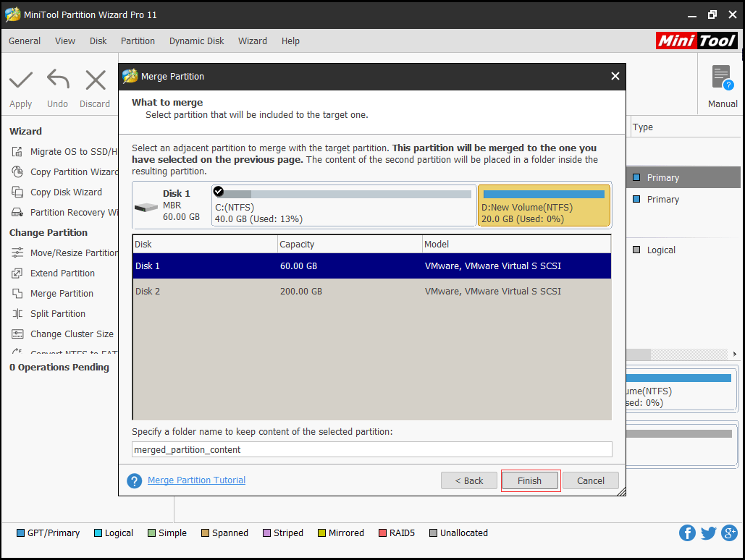Image resolution: width=745 pixels, height=560 pixels.
Task: Click the Apply checkmark icon
Action: click(x=21, y=80)
